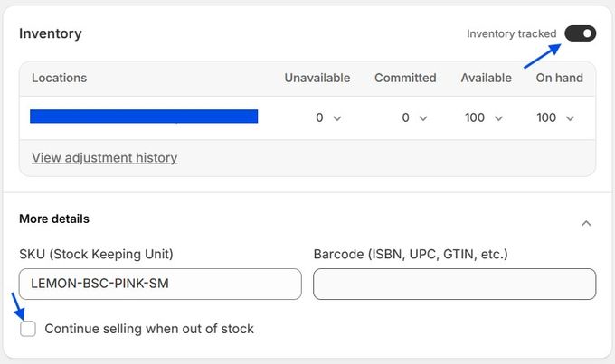Screen dimensions: 615x364
Task: Click the Unavailable column header
Action: pos(317,78)
